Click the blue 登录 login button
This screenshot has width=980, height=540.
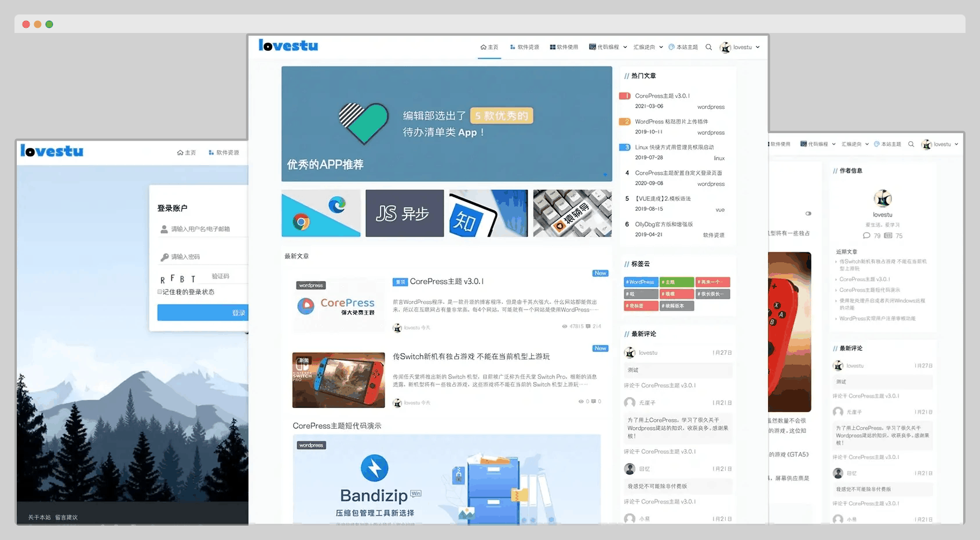coord(203,313)
